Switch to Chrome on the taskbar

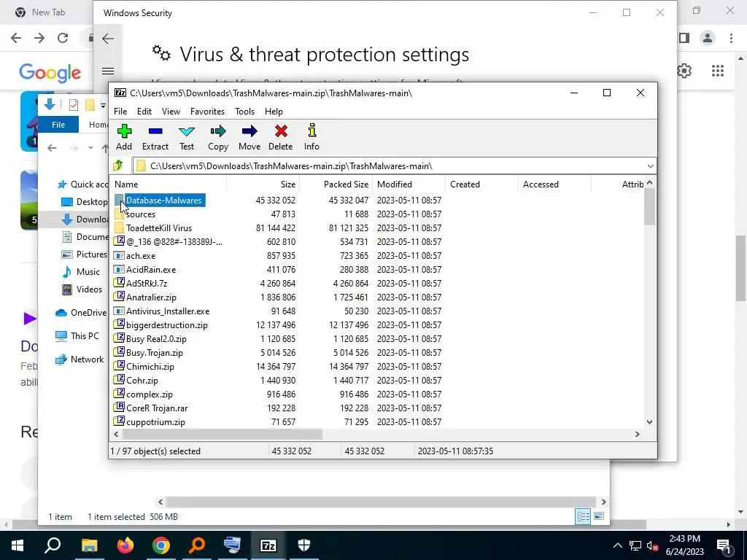161,545
